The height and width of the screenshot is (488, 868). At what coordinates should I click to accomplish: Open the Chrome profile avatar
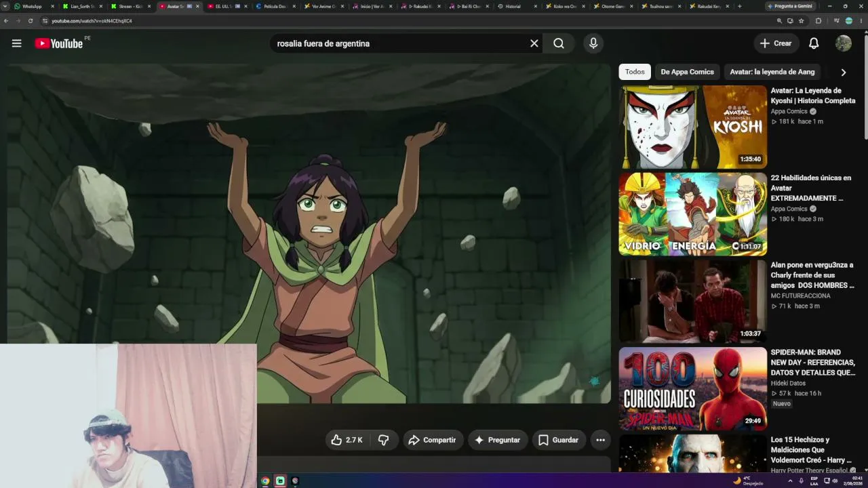click(848, 21)
